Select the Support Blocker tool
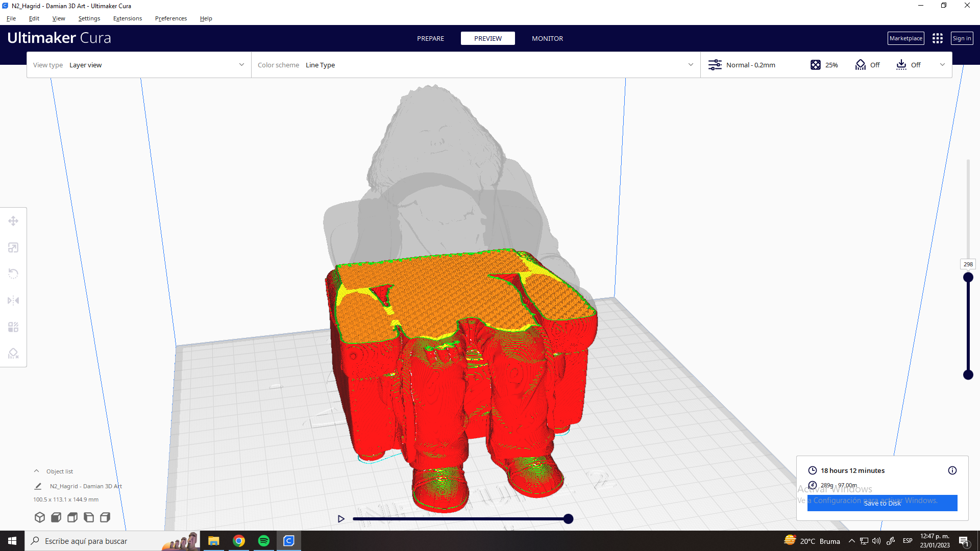This screenshot has height=551, width=980. [13, 354]
